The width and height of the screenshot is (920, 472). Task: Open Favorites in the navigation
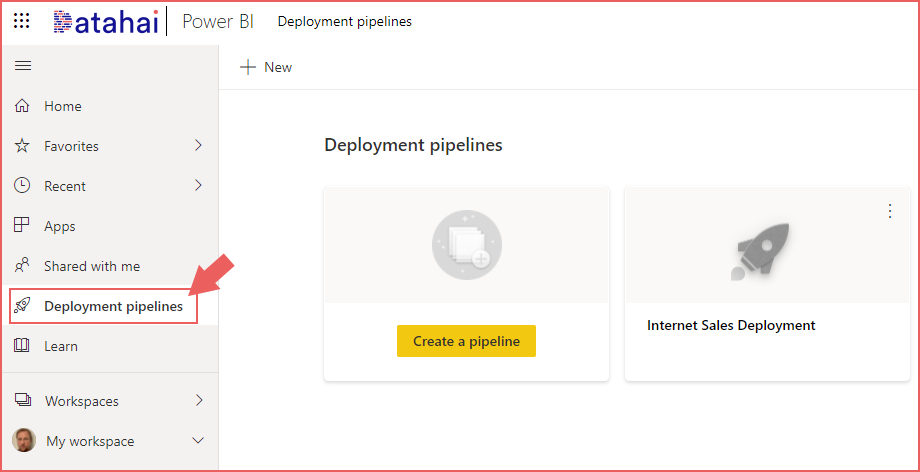point(72,146)
